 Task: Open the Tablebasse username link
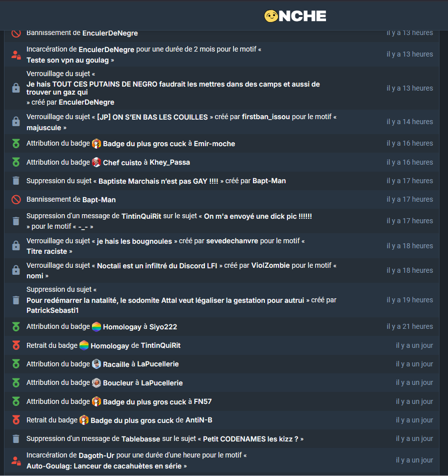click(x=140, y=439)
